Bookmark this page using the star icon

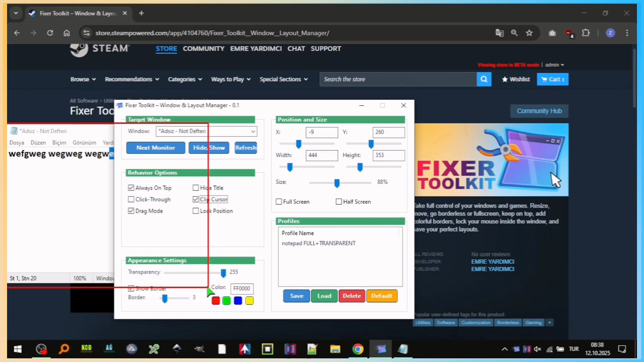(x=529, y=33)
